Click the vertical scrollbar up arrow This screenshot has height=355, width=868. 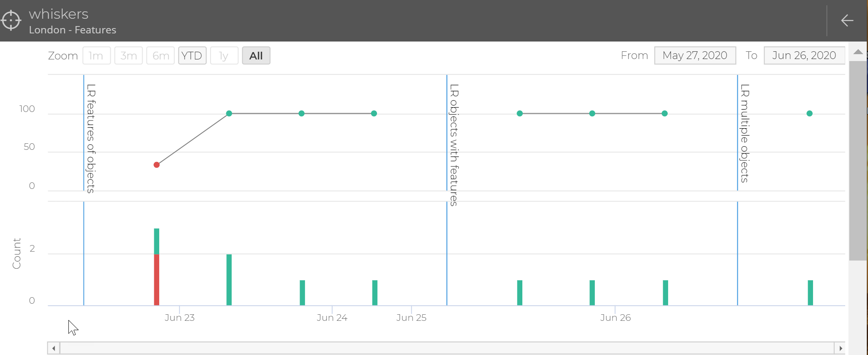[858, 52]
